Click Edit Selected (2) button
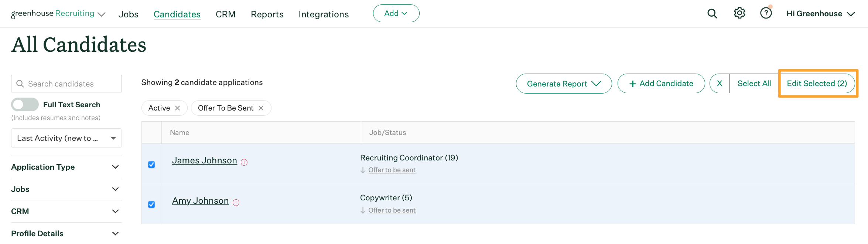The width and height of the screenshot is (868, 244). point(817,84)
